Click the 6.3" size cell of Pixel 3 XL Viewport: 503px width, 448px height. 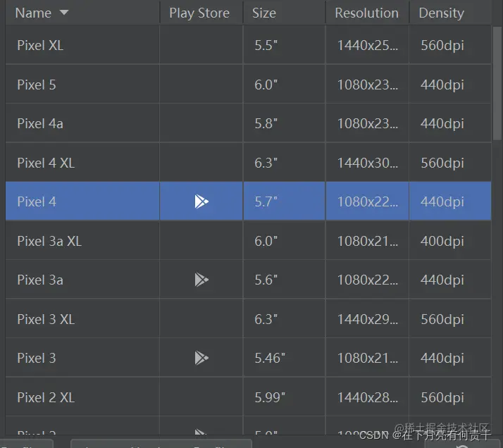(284, 319)
